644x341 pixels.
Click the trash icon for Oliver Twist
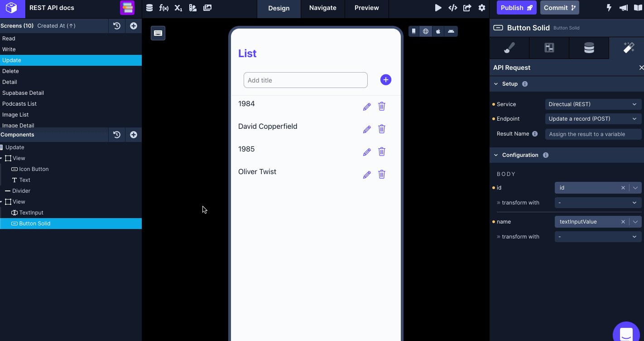pyautogui.click(x=382, y=174)
